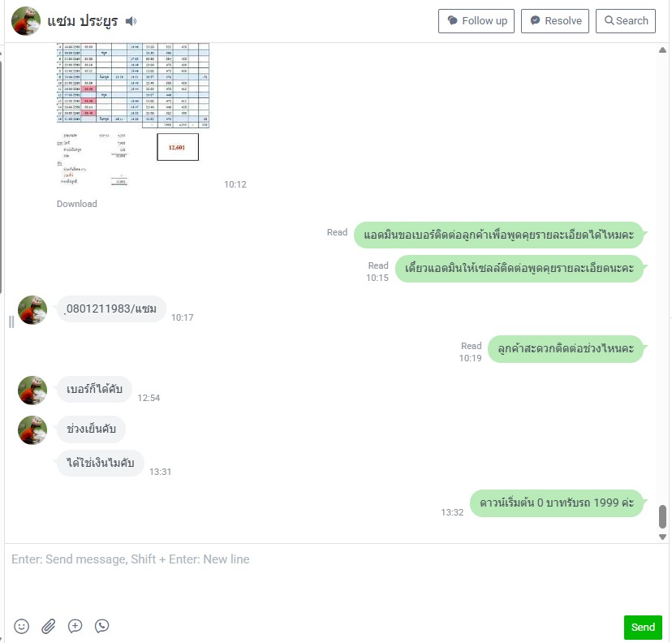Attach a file with the paperclip icon
The image size is (672, 643).
pyautogui.click(x=49, y=626)
